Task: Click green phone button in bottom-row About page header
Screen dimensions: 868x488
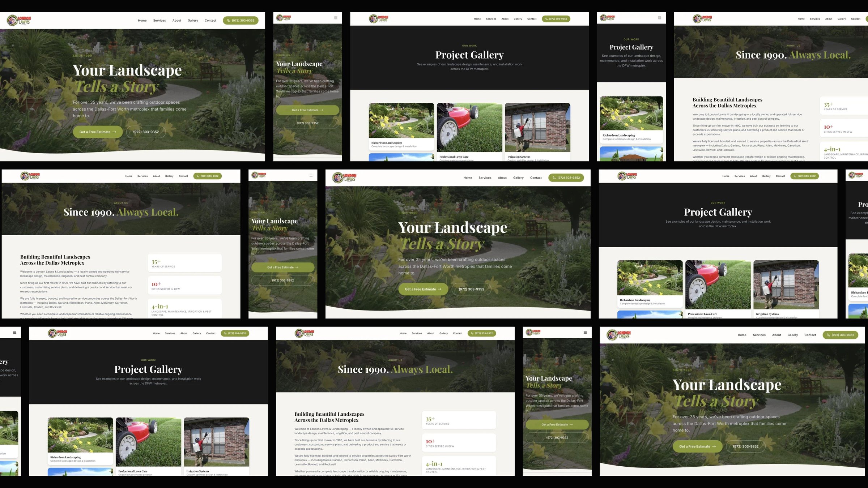Action: pyautogui.click(x=482, y=333)
